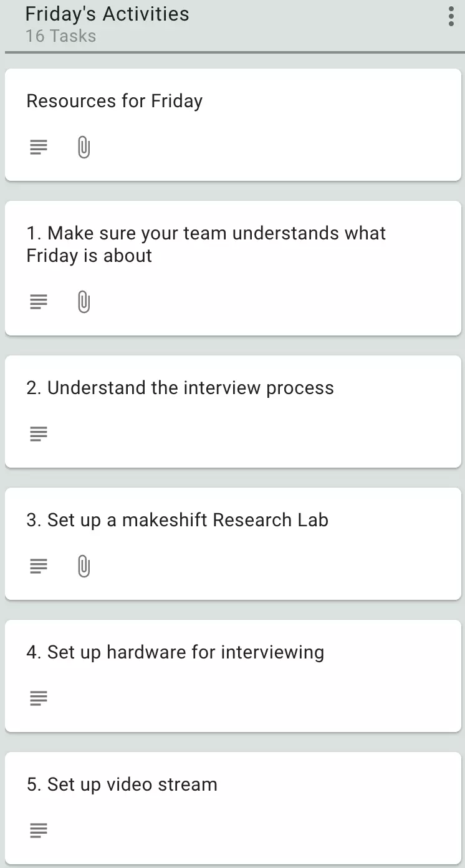Click the description icon under Understand the interview process
The height and width of the screenshot is (868, 465).
(x=39, y=434)
